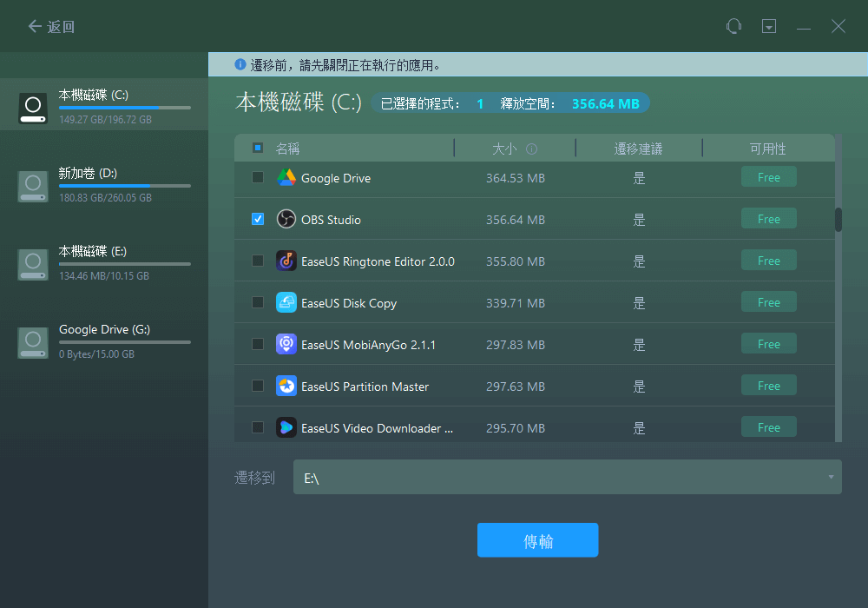Screen dimensions: 868x608
Task: Open the title bar dropdown menu icon
Action: tap(769, 26)
